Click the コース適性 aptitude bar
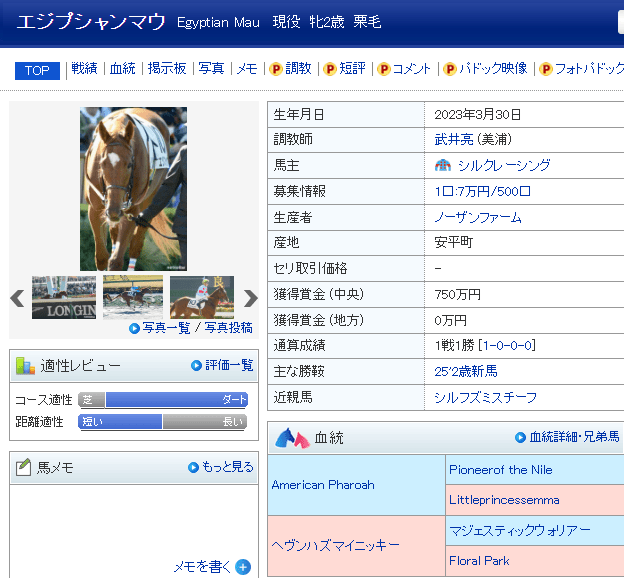This screenshot has width=624, height=578. coord(163,400)
